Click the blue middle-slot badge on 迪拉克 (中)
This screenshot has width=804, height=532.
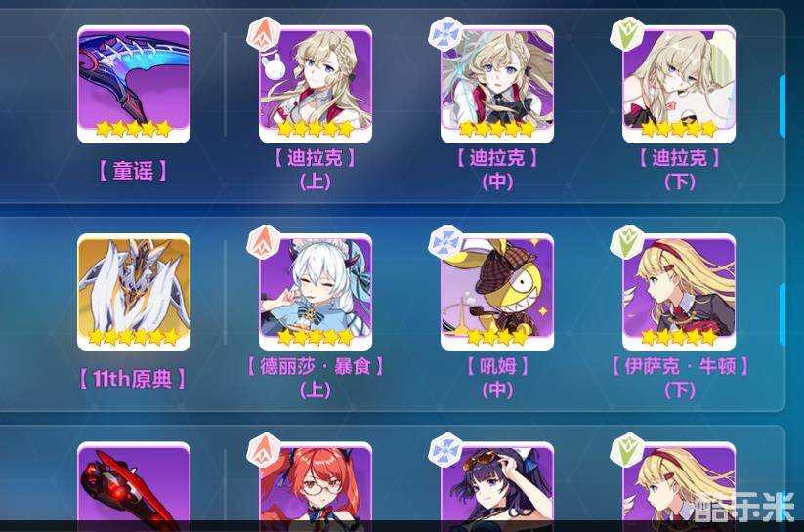click(445, 34)
